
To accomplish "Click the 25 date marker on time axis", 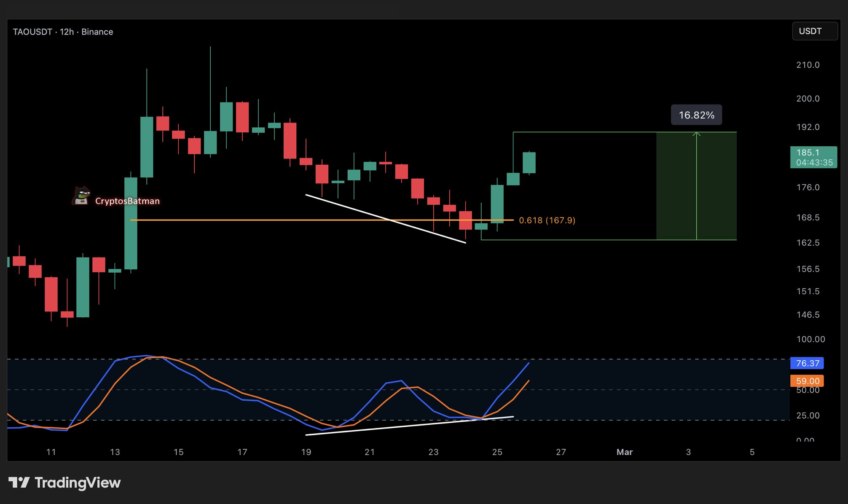I will tap(497, 452).
